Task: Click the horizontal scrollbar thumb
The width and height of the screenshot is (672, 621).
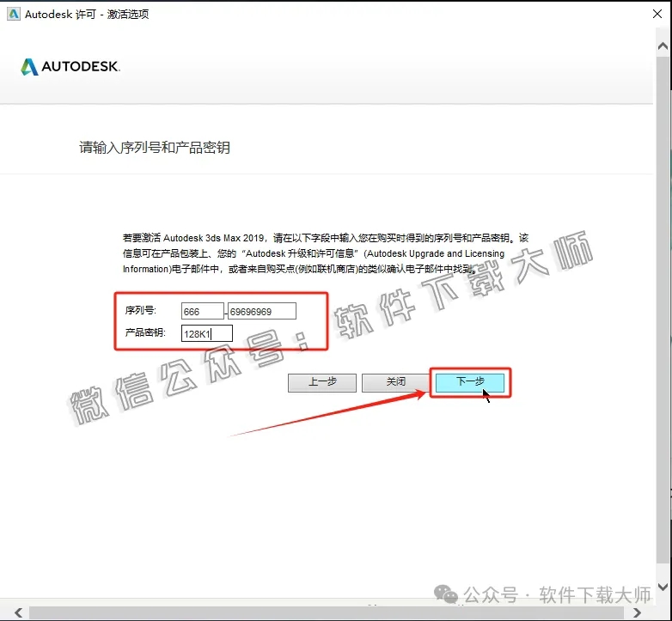Action: click(x=327, y=612)
